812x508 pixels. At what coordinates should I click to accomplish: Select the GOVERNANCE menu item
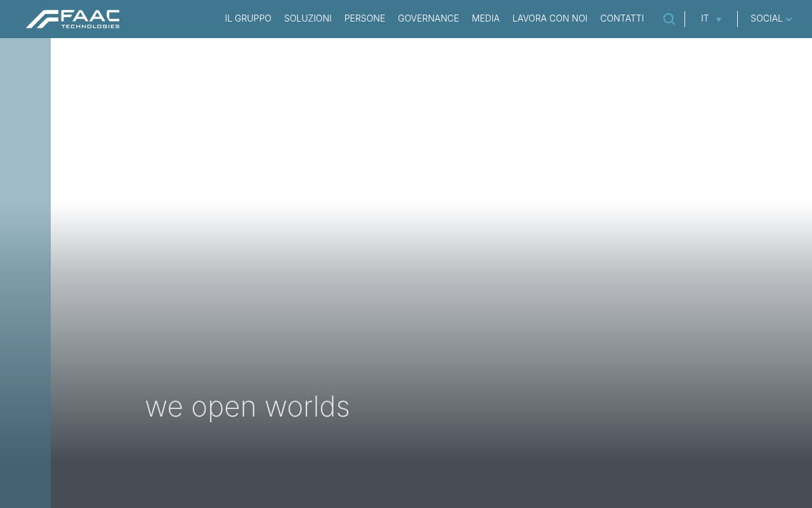tap(428, 18)
